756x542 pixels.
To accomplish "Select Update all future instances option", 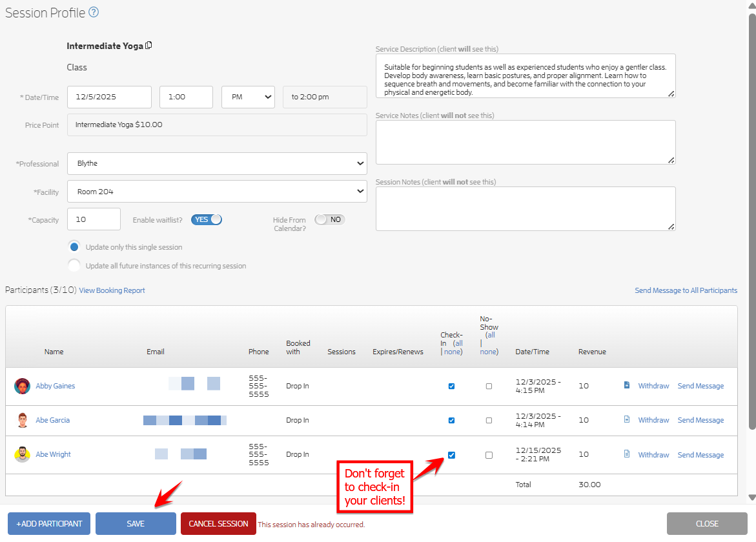I will point(74,265).
